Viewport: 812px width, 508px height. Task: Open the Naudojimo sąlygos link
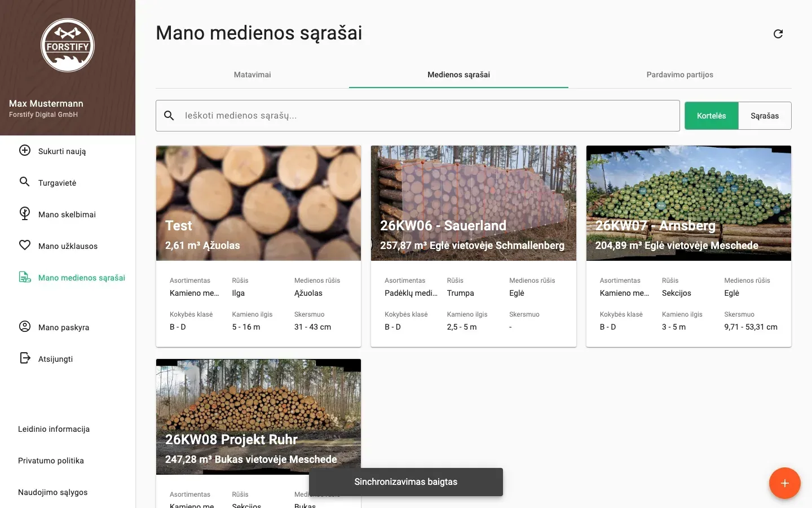(x=52, y=492)
